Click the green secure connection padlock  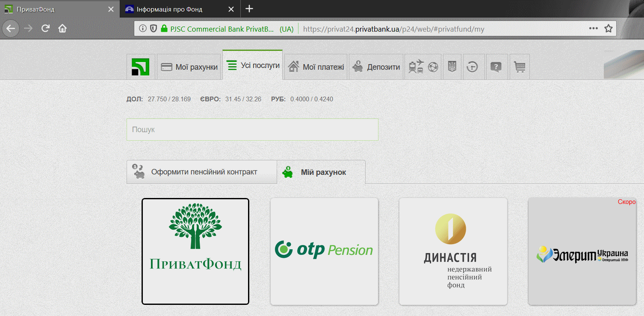coord(164,29)
